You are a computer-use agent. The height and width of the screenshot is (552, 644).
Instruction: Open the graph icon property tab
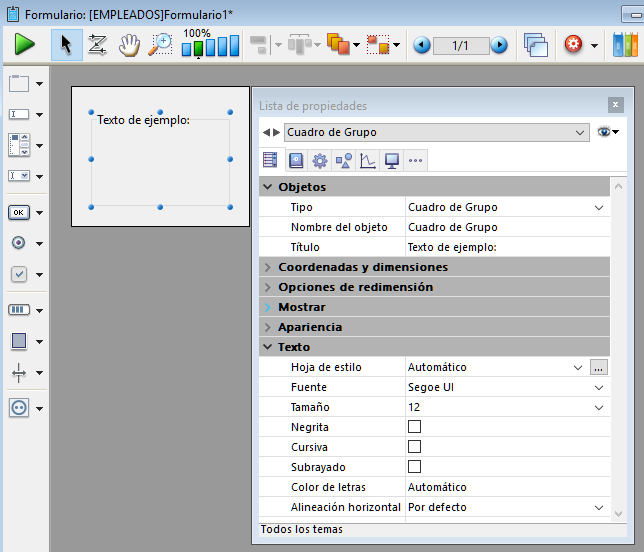(368, 161)
